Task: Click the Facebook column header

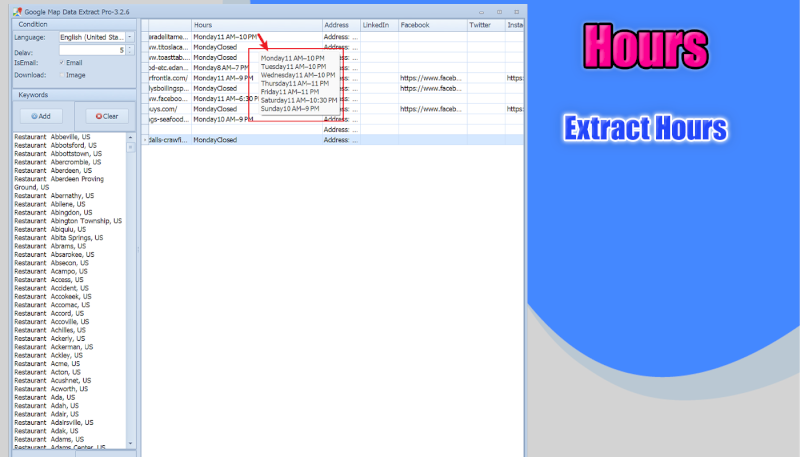Action: click(x=430, y=24)
